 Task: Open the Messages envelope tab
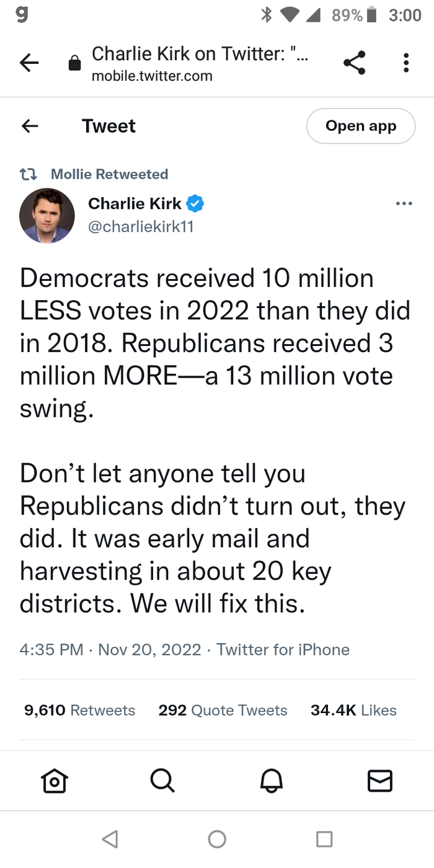tap(380, 781)
